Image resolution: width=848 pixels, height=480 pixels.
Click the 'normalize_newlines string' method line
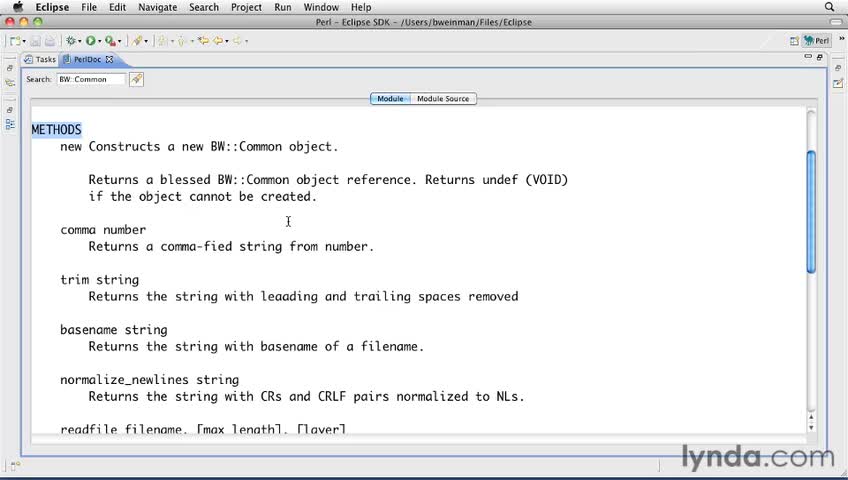[x=149, y=379]
